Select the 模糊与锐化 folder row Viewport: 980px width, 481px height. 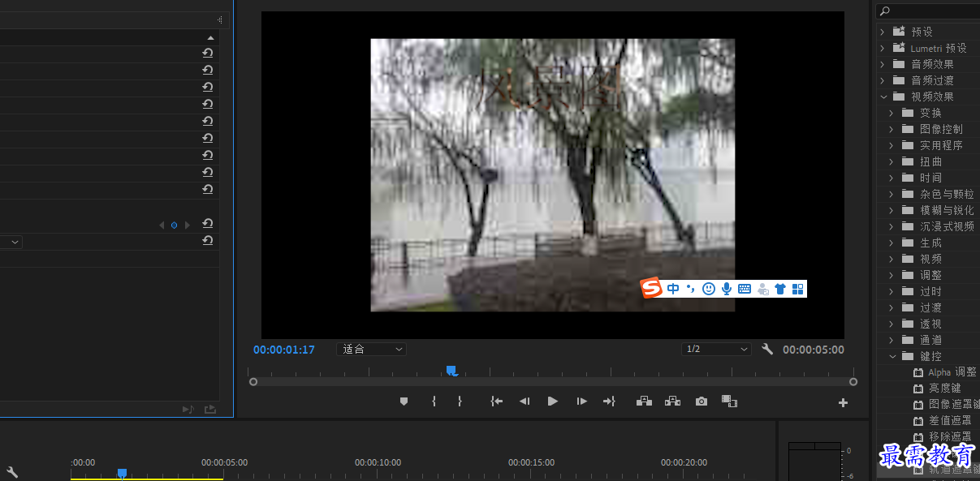(x=928, y=210)
